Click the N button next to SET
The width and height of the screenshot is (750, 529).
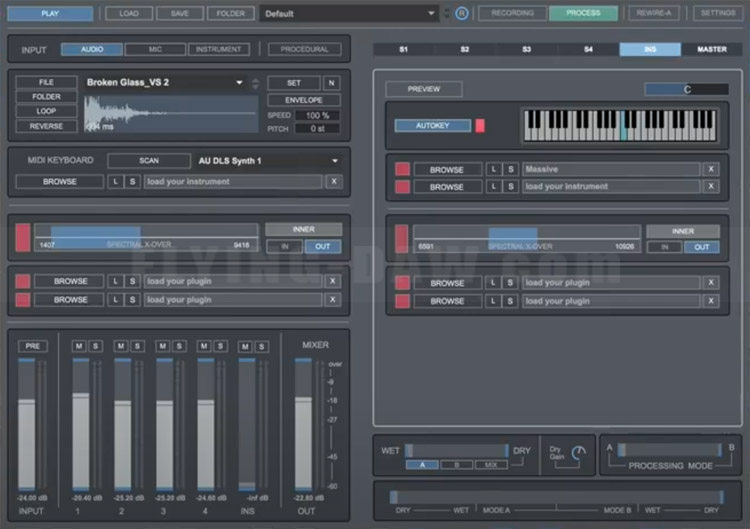[x=331, y=83]
